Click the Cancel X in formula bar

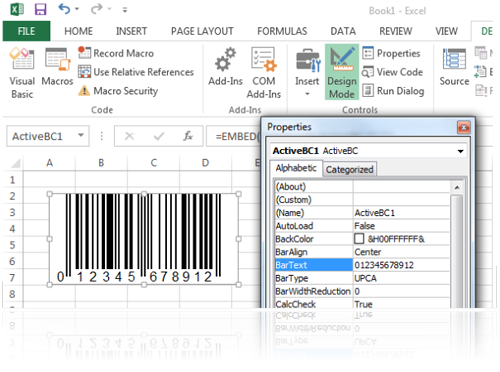(129, 136)
